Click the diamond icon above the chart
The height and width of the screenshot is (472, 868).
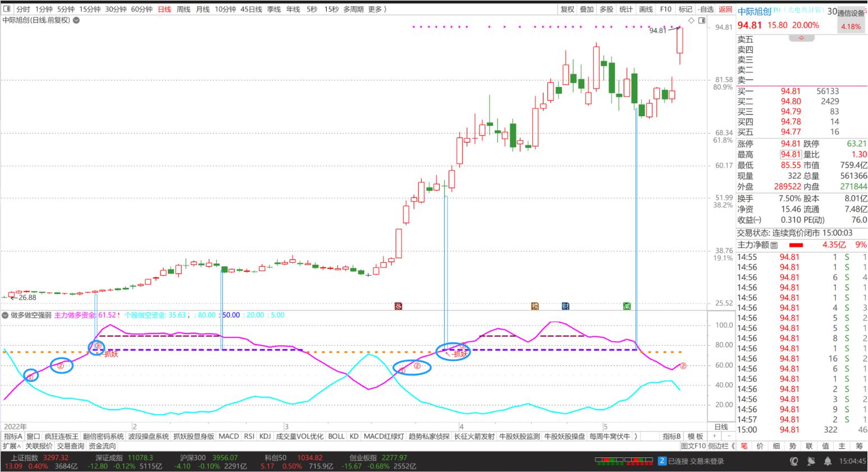point(692,20)
